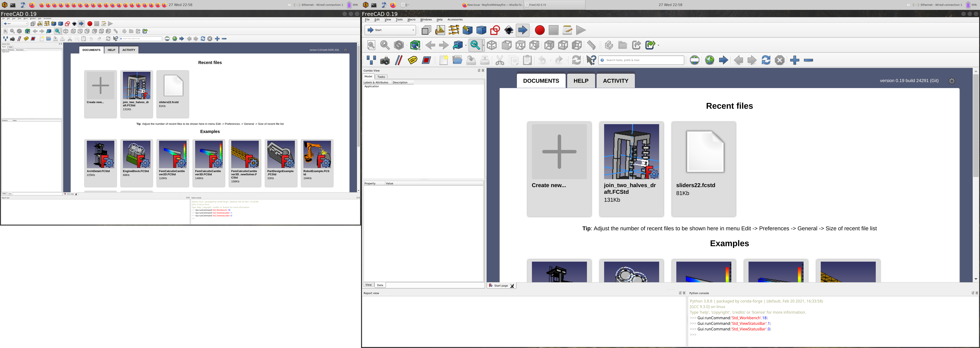
Task: Click the camera screenshot icon in larger FreeCAD window
Action: 385,60
